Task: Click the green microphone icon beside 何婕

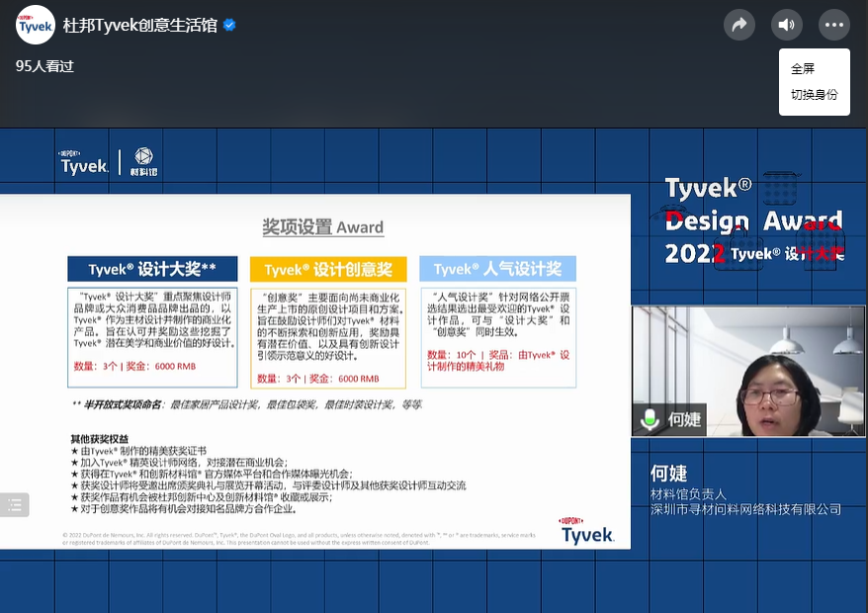Action: 650,419
